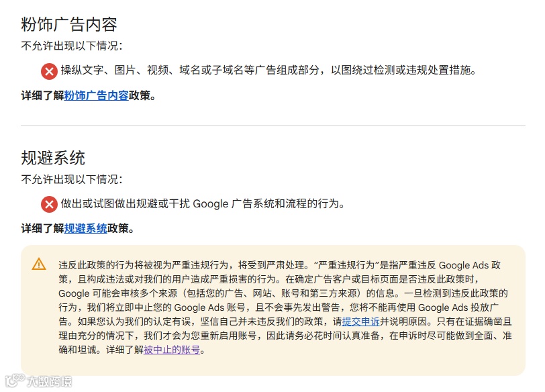
Task: Click the warning paragraph starting 违反此政策的行为
Action: (x=285, y=307)
